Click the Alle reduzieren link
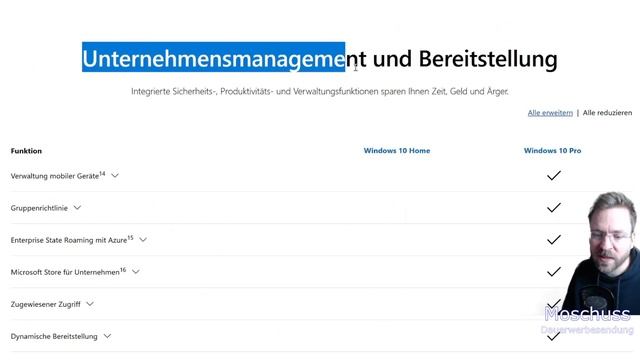Viewport: 640px width, 360px height. click(x=607, y=113)
